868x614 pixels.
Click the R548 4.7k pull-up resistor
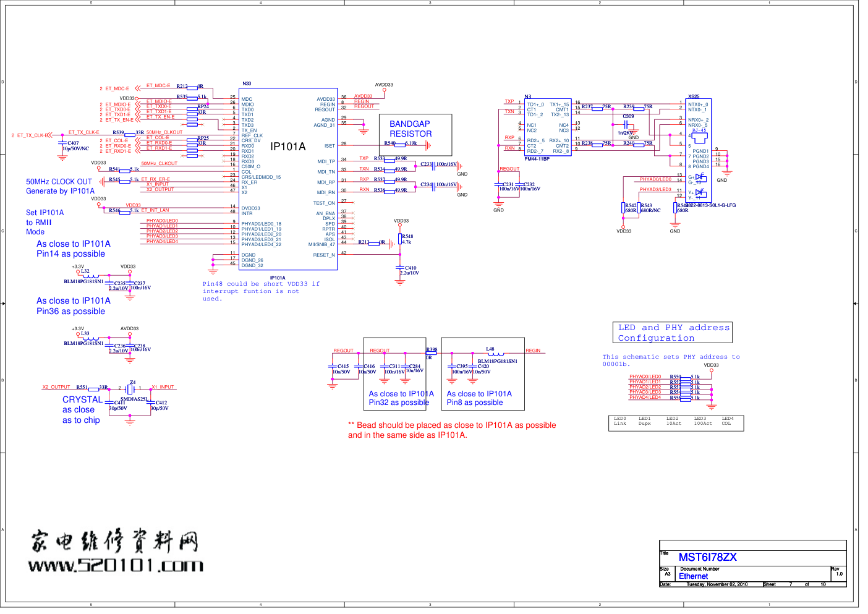pos(400,239)
